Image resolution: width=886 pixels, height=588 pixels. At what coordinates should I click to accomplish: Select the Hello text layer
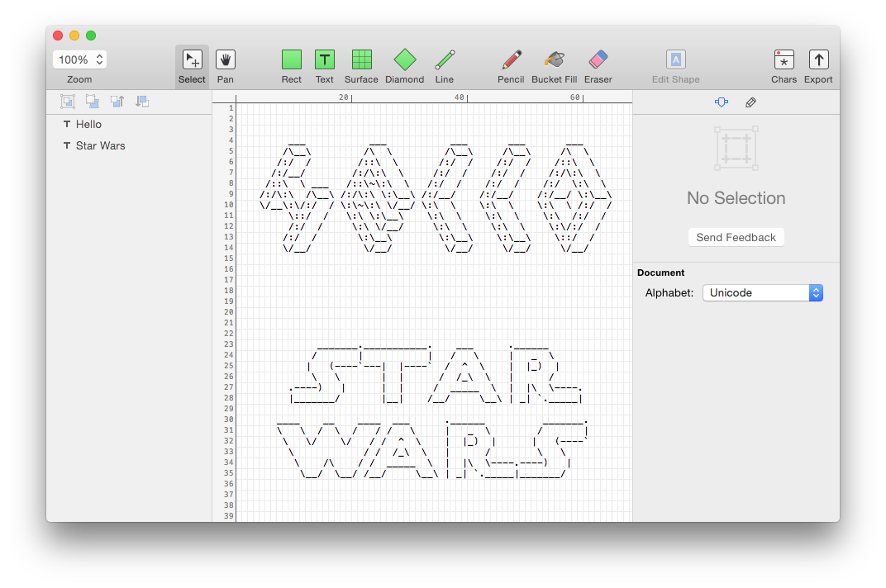(x=88, y=124)
